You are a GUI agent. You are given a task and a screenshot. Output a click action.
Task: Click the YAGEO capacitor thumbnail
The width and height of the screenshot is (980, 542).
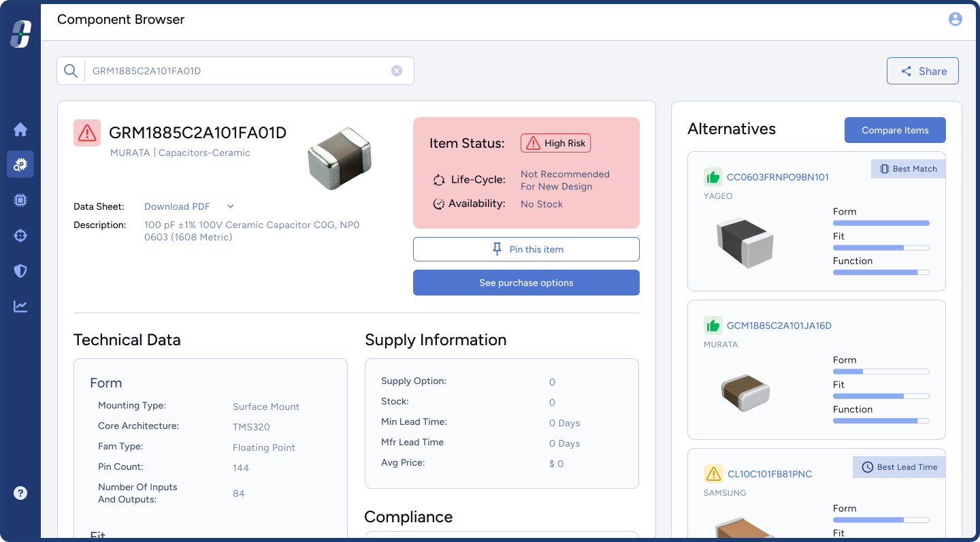745,242
